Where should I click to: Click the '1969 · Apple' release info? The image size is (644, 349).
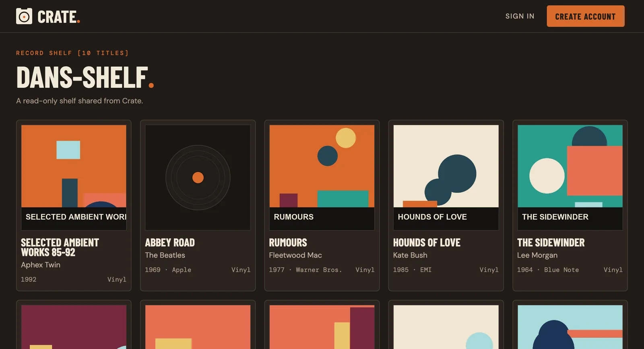[168, 270]
